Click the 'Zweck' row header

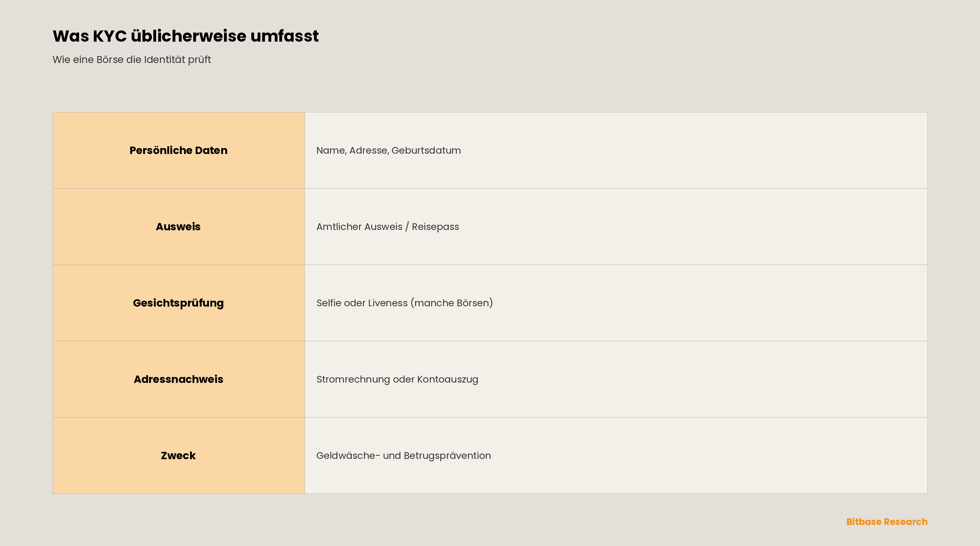click(x=178, y=455)
